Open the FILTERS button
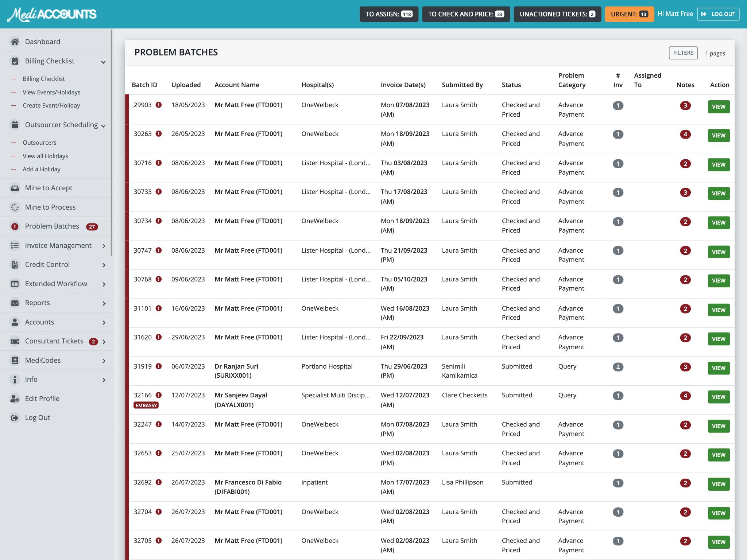The width and height of the screenshot is (747, 560). point(683,53)
